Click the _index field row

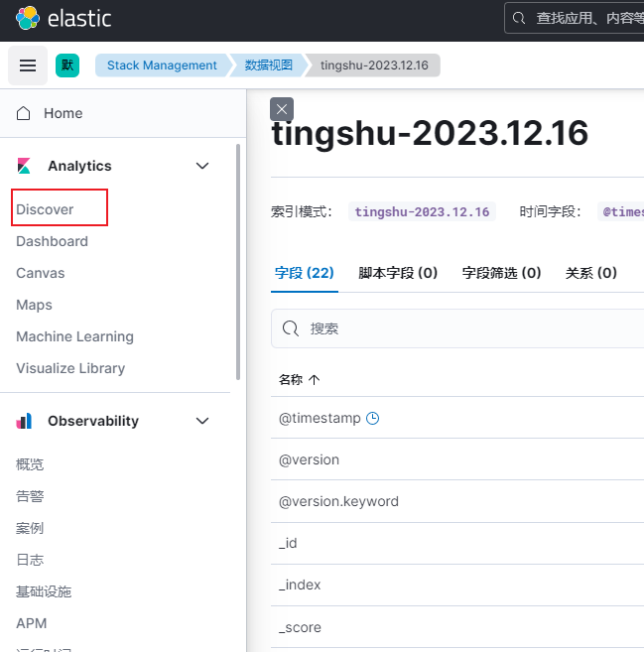click(457, 586)
